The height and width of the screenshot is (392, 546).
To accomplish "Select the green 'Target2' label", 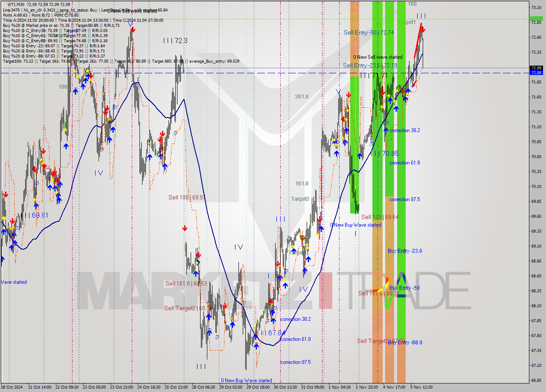I will click(x=300, y=199).
